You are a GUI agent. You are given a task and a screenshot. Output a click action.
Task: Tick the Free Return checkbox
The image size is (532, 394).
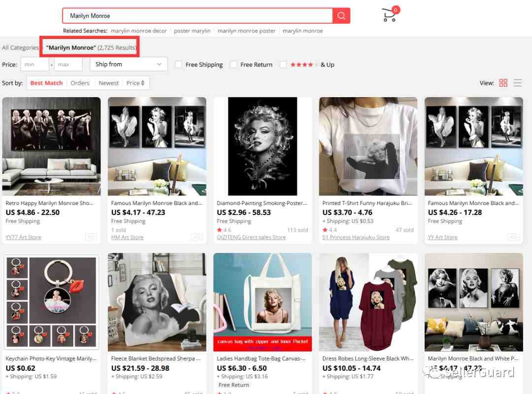click(x=233, y=65)
